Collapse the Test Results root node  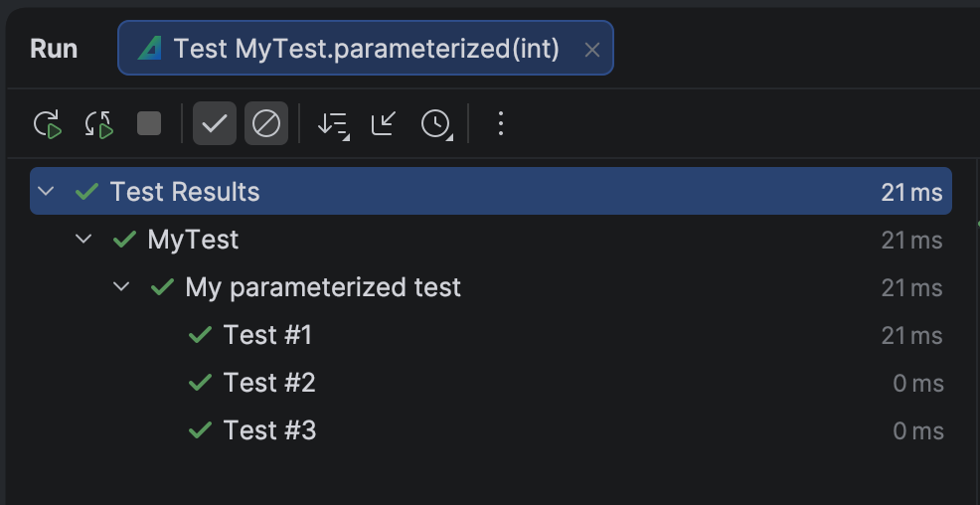coord(46,192)
